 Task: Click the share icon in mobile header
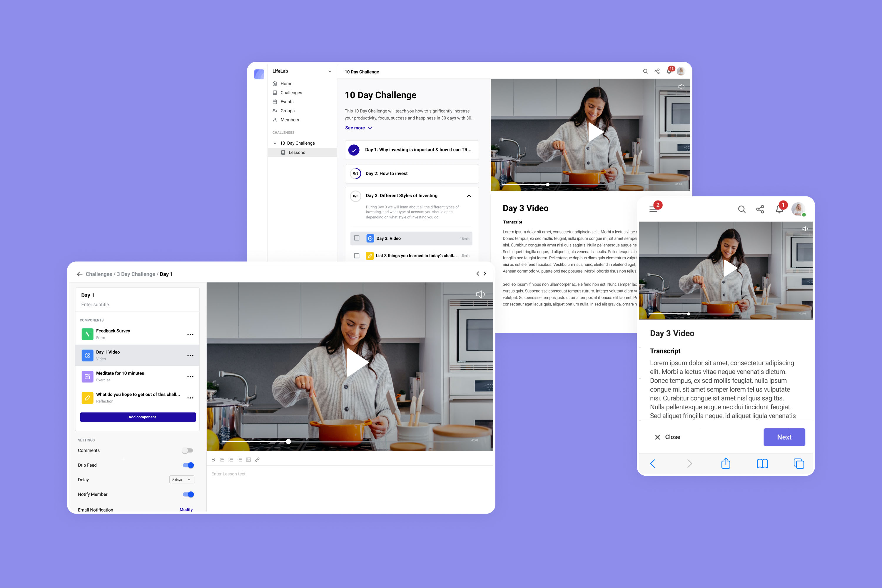click(760, 209)
